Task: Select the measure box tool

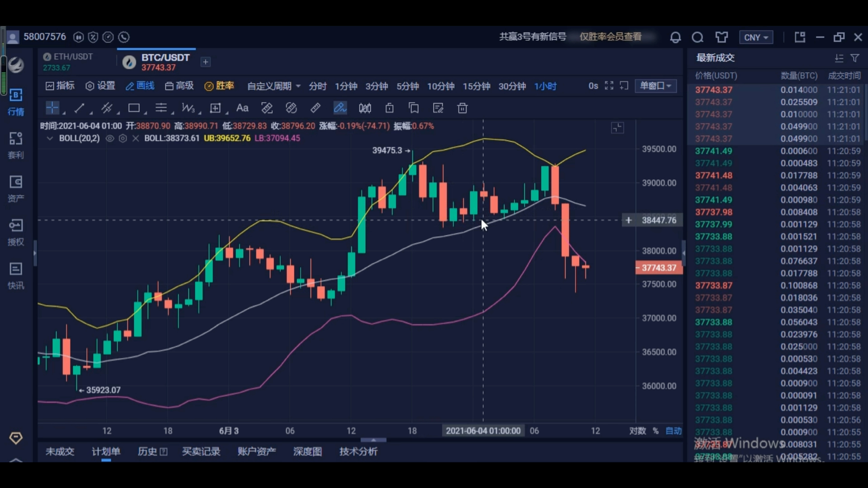Action: point(215,108)
